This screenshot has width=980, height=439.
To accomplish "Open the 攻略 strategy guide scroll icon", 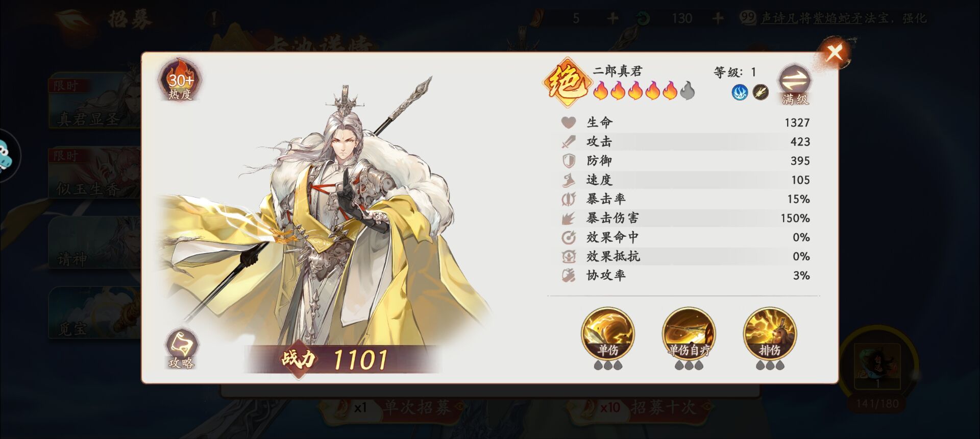I will pos(181,349).
